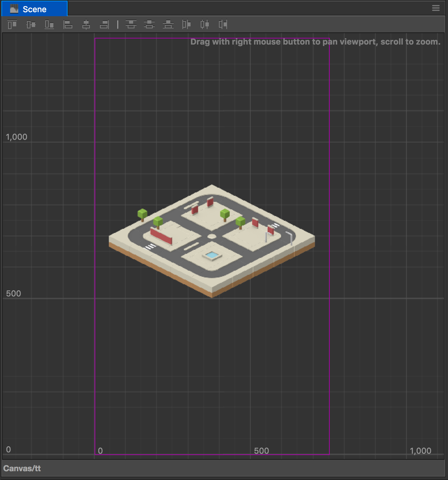Click the Align Top icon

[12, 24]
